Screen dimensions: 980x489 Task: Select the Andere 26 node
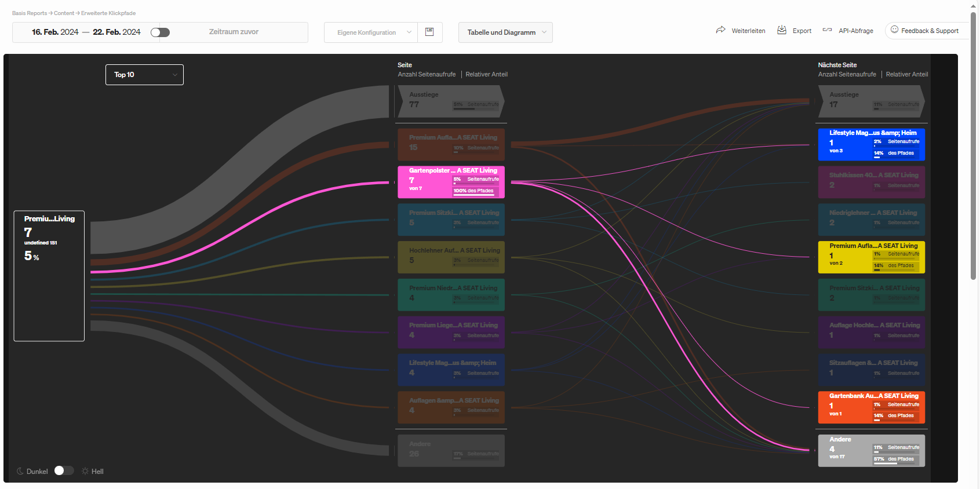click(x=451, y=451)
